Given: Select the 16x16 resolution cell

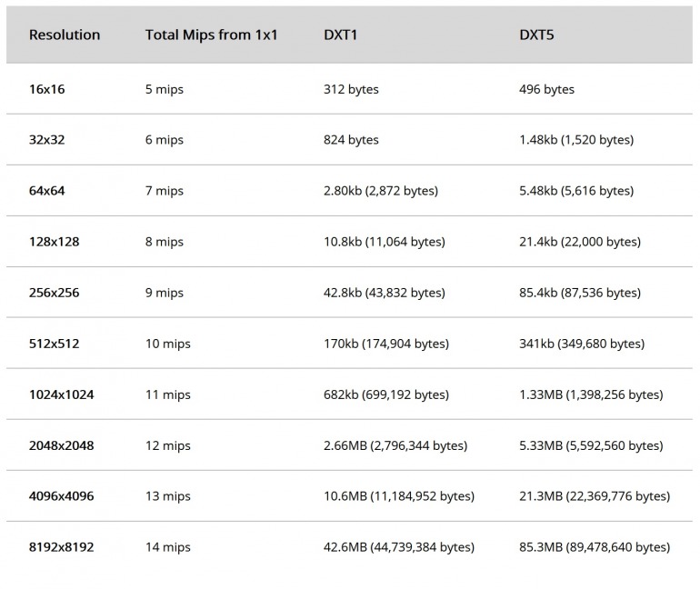Looking at the screenshot, I should point(47,89).
